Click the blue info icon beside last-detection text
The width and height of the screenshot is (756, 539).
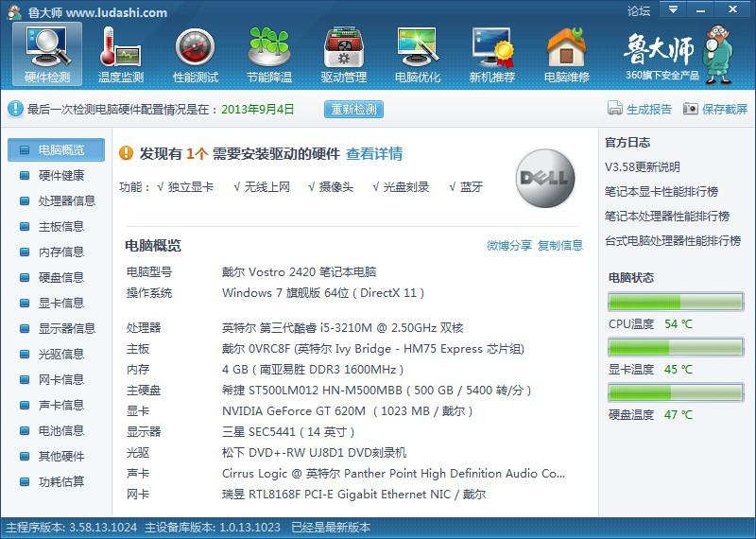(15, 109)
